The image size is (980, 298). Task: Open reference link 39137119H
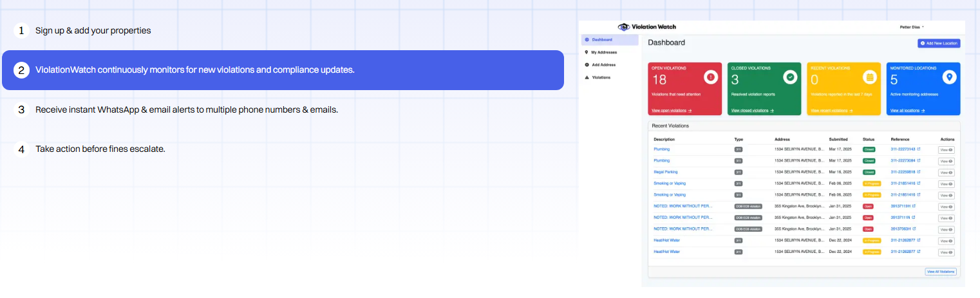pos(900,206)
